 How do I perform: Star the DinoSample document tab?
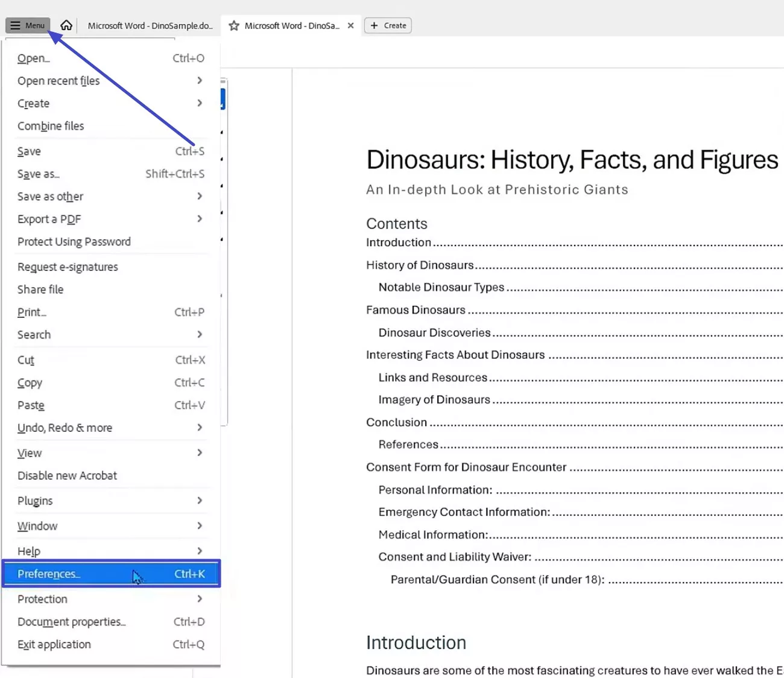pyautogui.click(x=233, y=25)
